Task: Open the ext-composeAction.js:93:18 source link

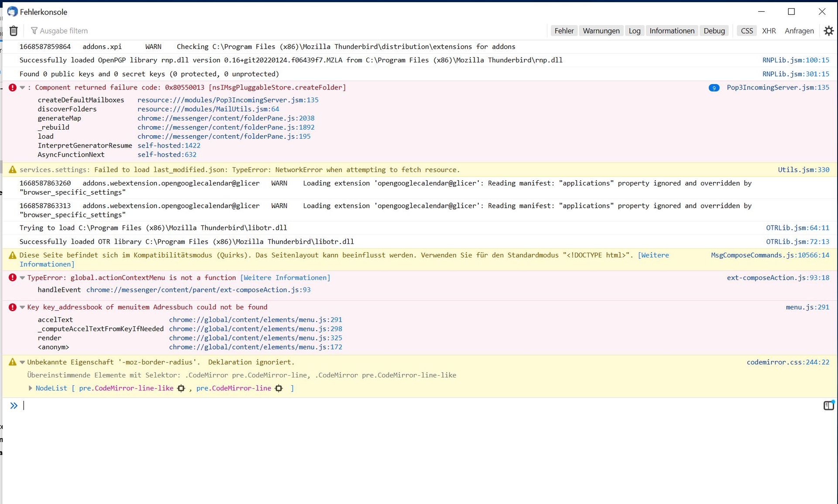Action: pos(778,278)
